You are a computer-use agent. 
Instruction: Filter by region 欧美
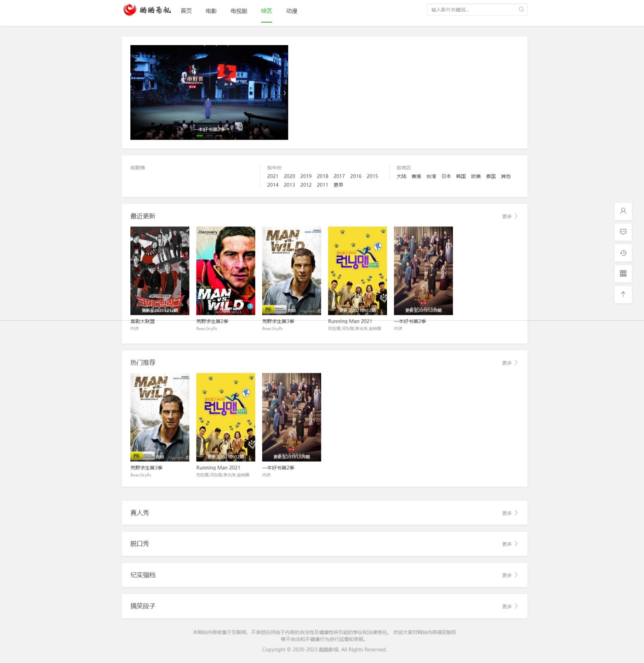click(476, 177)
